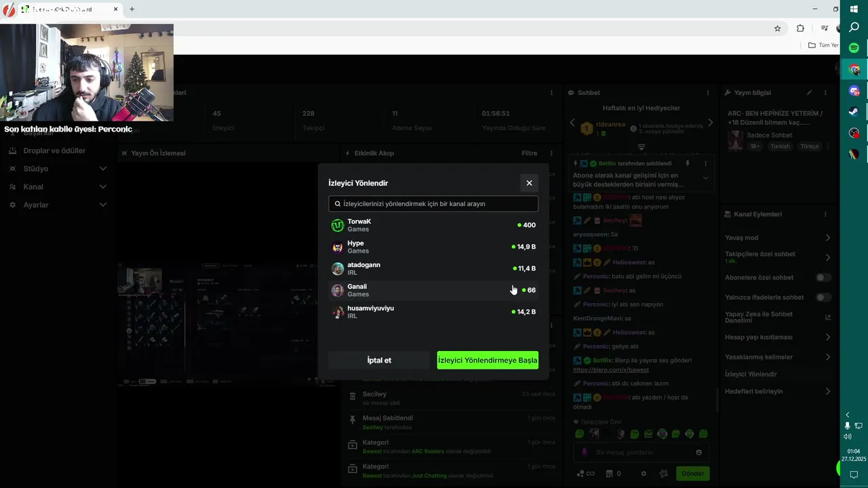868x488 pixels.
Task: Edit stream info with the pencil icon
Action: tap(809, 93)
